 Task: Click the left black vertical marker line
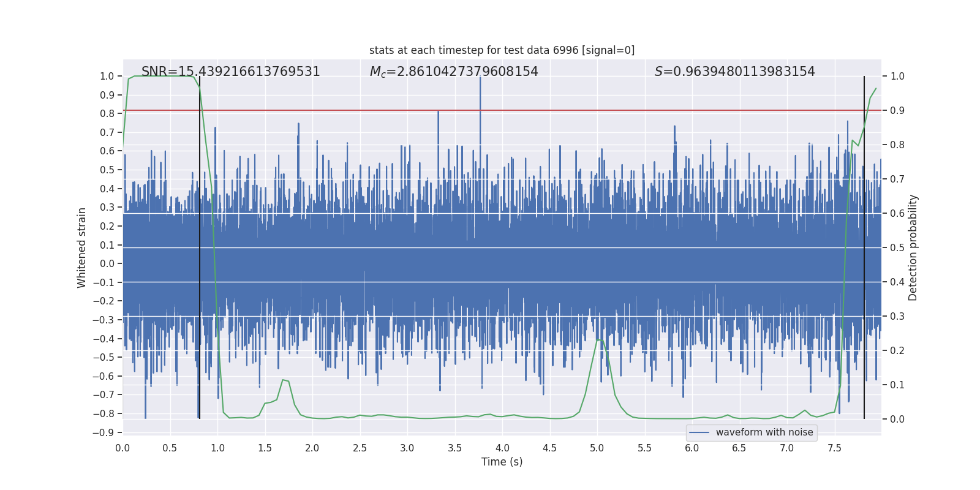(x=200, y=245)
